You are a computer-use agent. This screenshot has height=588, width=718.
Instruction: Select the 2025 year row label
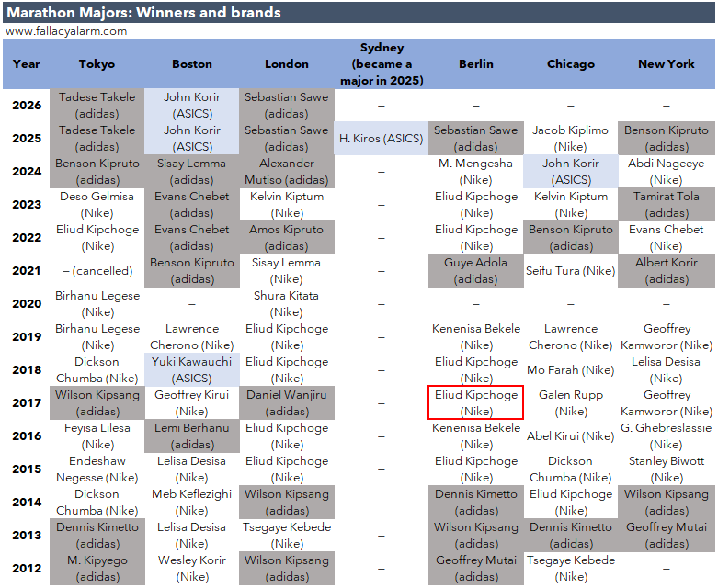[x=27, y=138]
